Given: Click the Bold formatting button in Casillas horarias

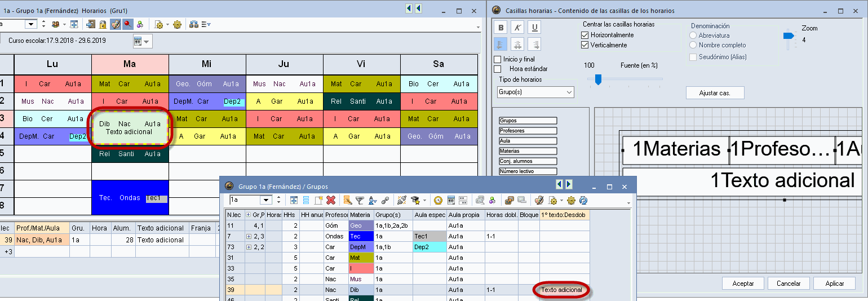Looking at the screenshot, I should coord(500,28).
